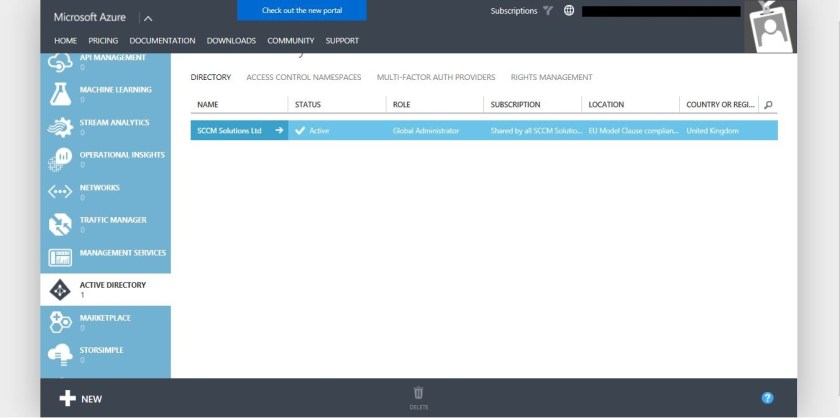Image resolution: width=840 pixels, height=418 pixels.
Task: Open the language globe icon
Action: tap(569, 11)
